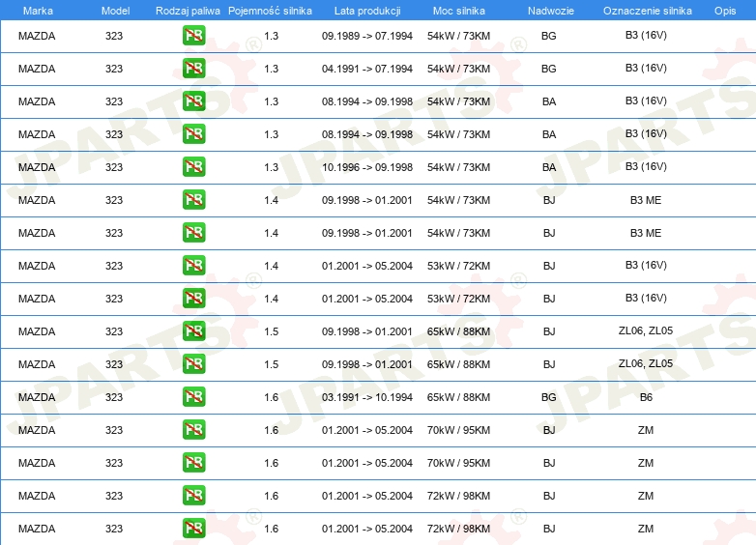The height and width of the screenshot is (545, 756).
Task: Click 54kW / 73KM in the 04.1991 row
Action: point(458,69)
